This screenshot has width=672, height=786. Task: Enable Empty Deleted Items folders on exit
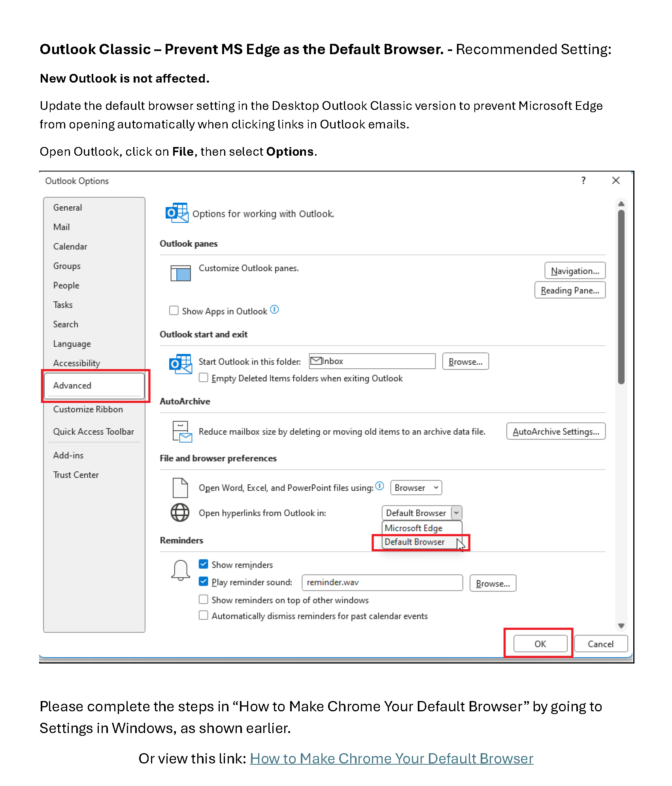coord(204,378)
